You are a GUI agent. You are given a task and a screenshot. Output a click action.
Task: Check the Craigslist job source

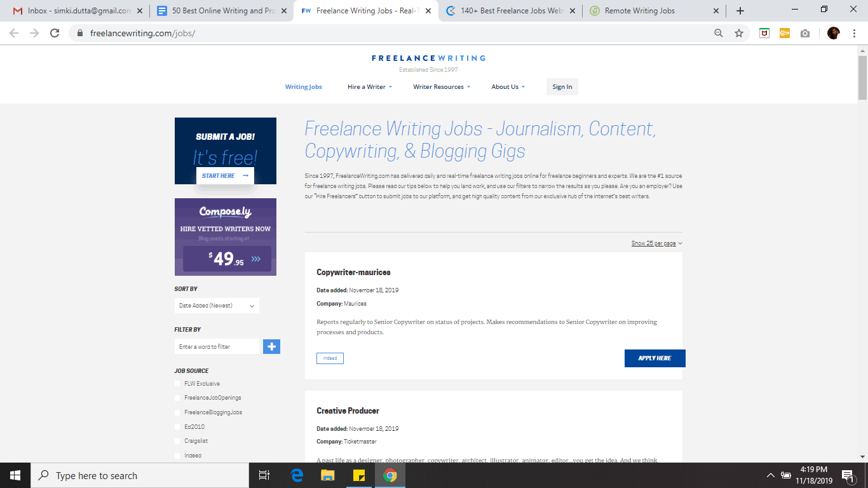(x=177, y=441)
